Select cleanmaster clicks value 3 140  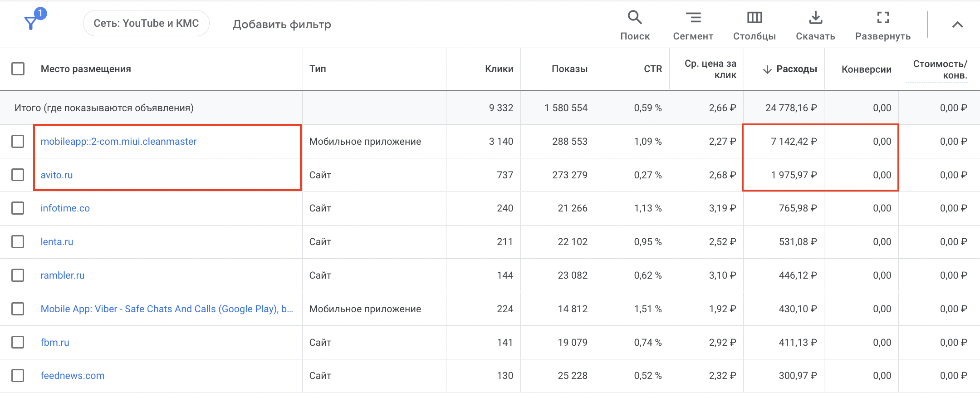pyautogui.click(x=501, y=142)
